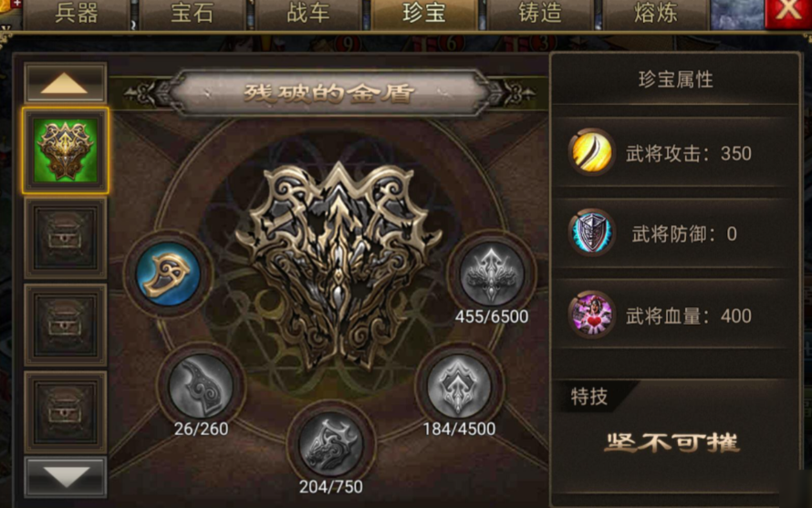The height and width of the screenshot is (508, 812).
Task: Go to the 铸造 tab
Action: pyautogui.click(x=540, y=14)
